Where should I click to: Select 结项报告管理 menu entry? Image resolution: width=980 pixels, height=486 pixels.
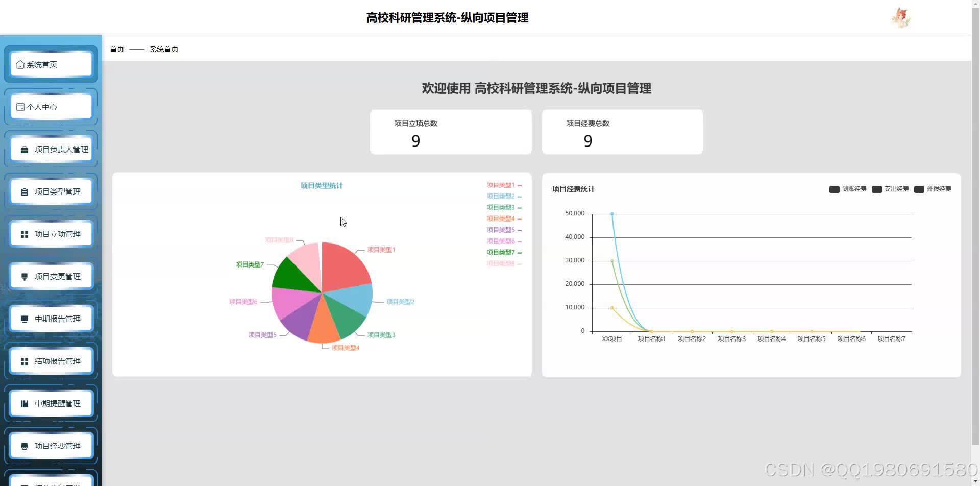51,361
